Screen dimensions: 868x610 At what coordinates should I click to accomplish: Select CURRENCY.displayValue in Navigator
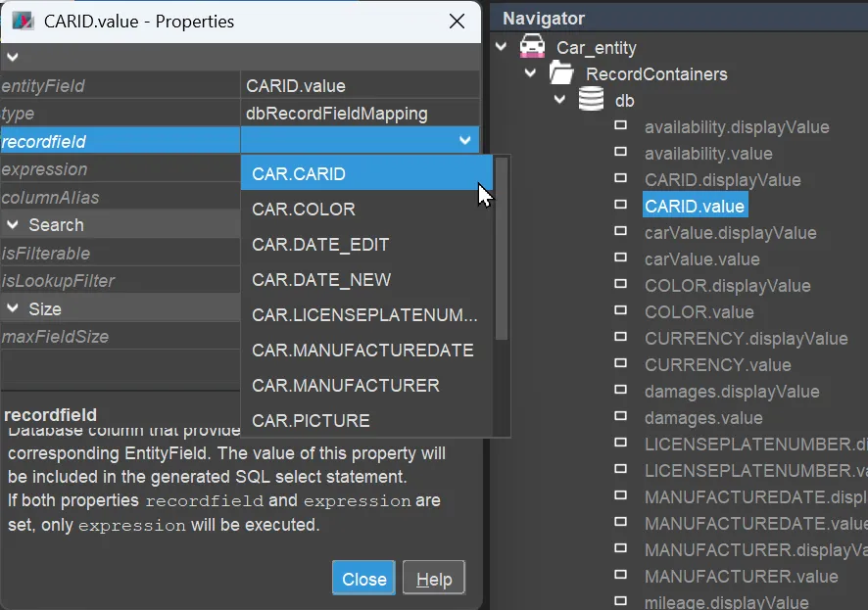(x=747, y=339)
